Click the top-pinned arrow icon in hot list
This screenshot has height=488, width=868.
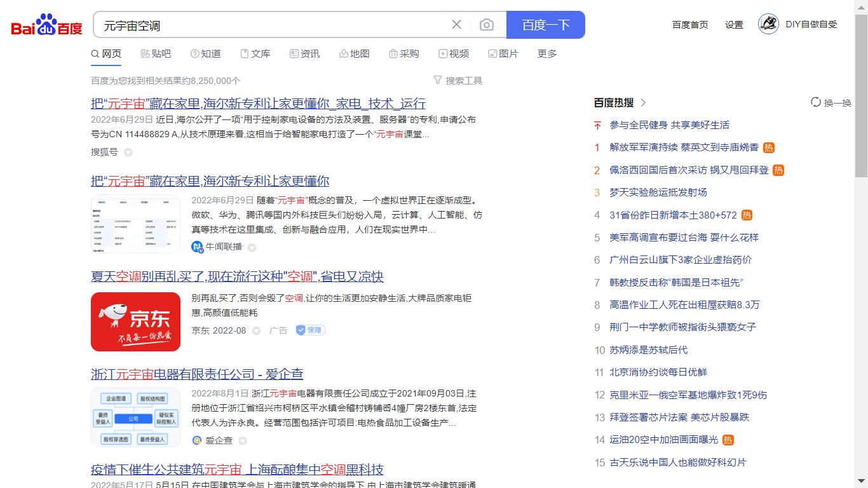597,125
